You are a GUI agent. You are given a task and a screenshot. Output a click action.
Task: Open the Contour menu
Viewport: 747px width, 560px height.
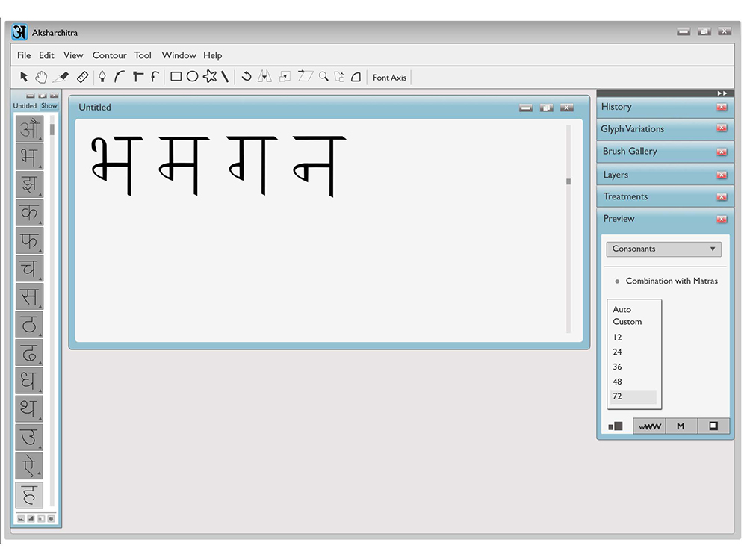tap(110, 55)
